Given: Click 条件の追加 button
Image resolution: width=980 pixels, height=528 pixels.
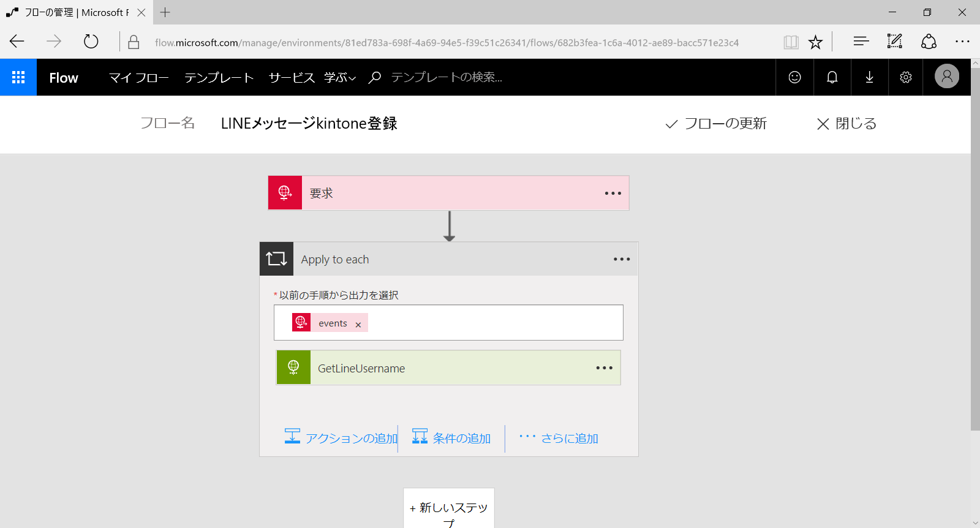Looking at the screenshot, I should click(451, 438).
